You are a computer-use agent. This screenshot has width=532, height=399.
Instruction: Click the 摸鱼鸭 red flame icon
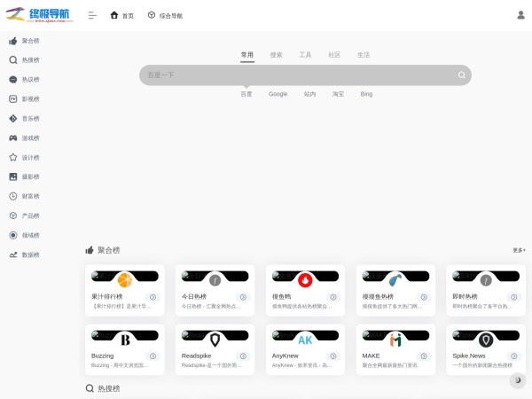305,280
